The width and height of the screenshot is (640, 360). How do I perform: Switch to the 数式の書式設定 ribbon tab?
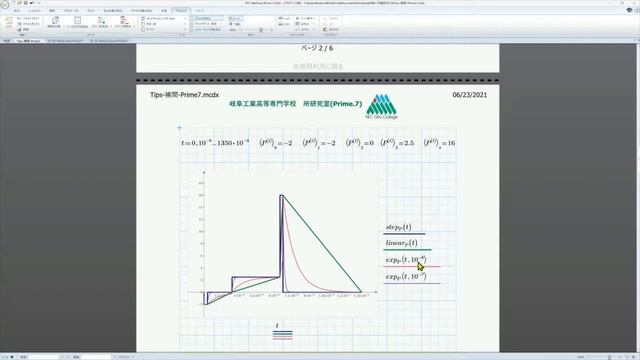click(113, 11)
